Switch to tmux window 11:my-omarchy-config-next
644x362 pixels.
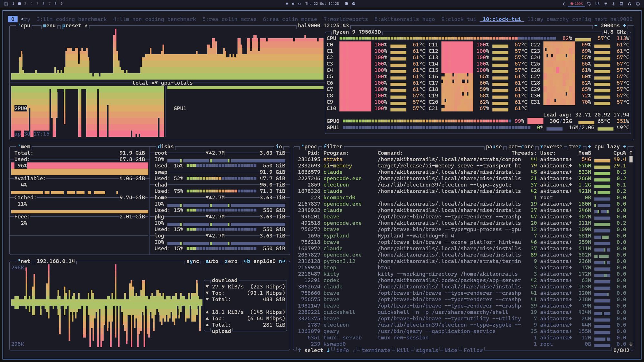coord(567,19)
